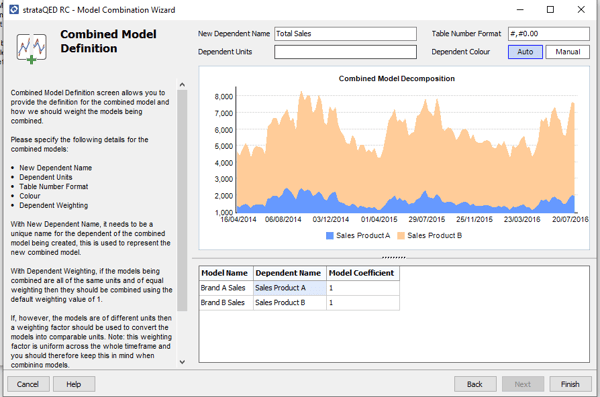Go Back to previous wizard step
Screen dimensions: 600x397
pos(475,384)
